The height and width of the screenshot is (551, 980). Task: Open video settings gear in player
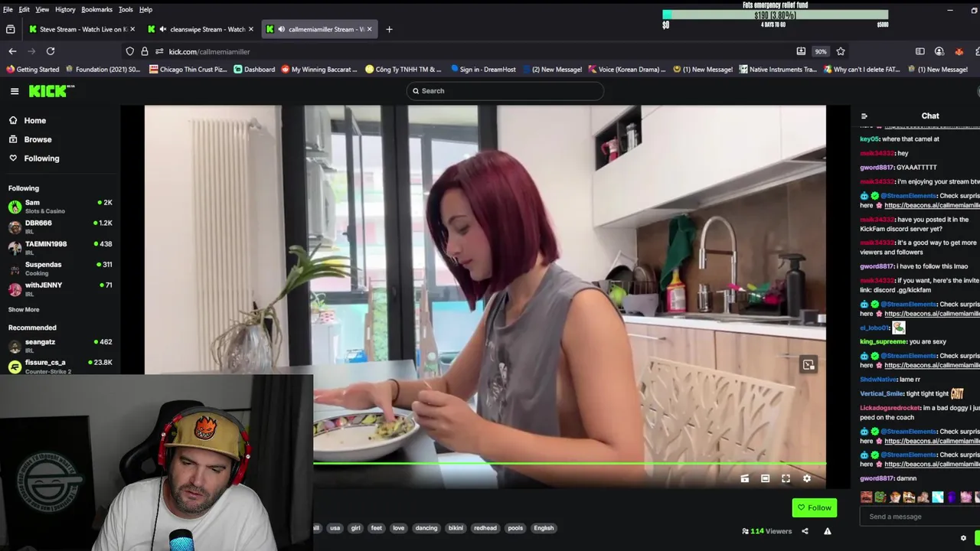coord(806,478)
